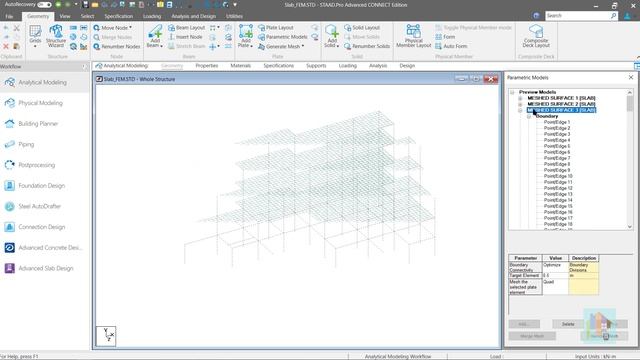Click the Merge Mesh button
This screenshot has height=360, width=640.
(532, 336)
